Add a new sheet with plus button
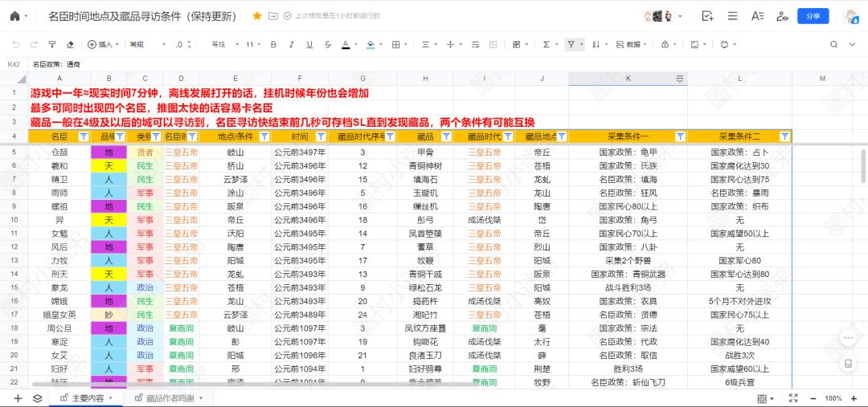 (x=18, y=398)
